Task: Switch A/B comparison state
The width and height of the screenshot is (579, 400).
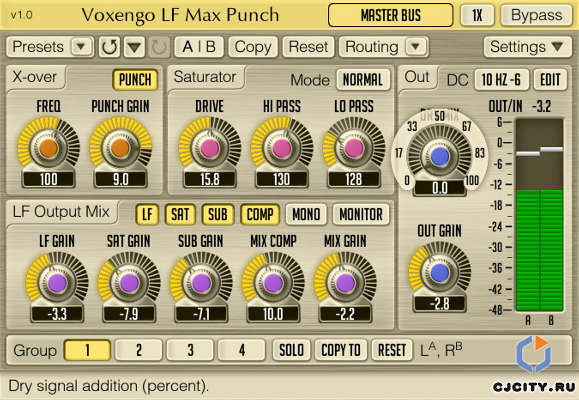Action: point(199,47)
